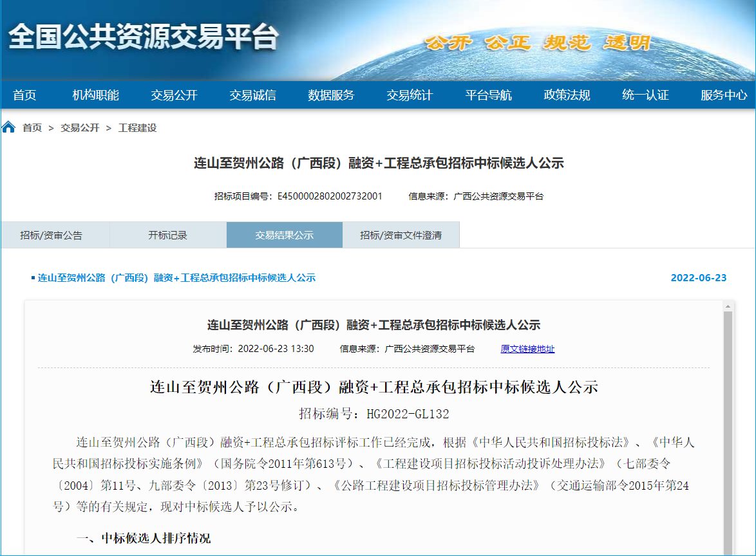The width and height of the screenshot is (756, 556).
Task: Open the blue announcement title link dated 2022-06-23
Action: click(176, 278)
